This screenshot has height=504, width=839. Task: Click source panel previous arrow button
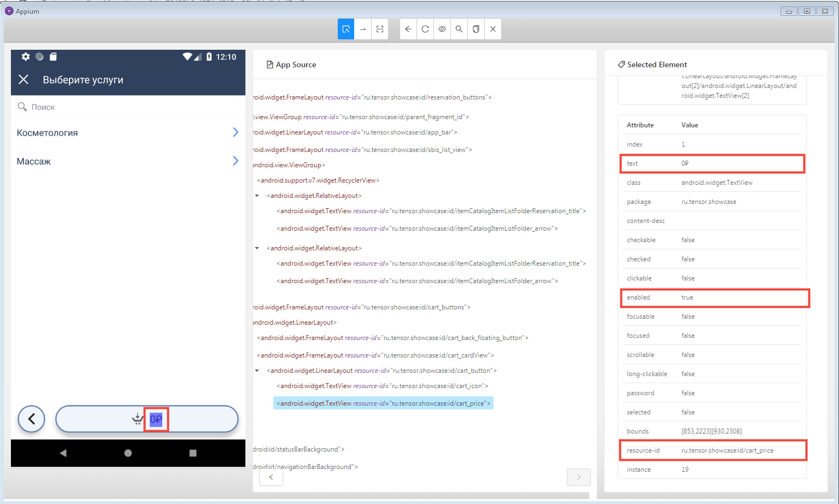pos(271,477)
